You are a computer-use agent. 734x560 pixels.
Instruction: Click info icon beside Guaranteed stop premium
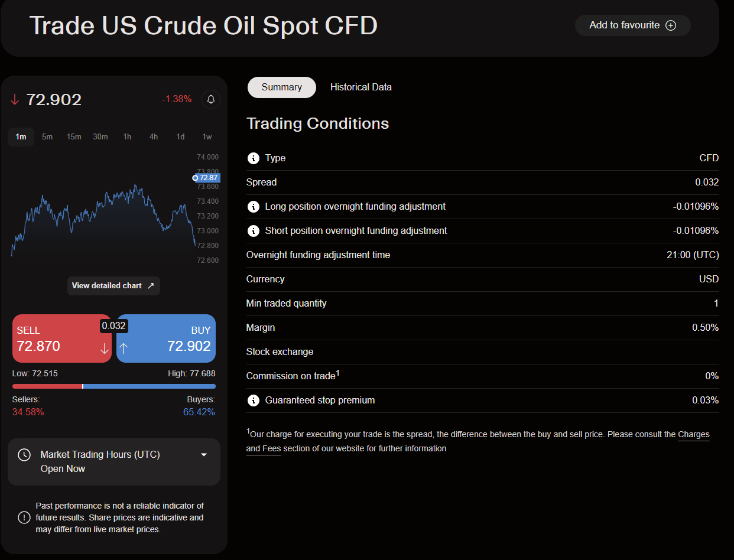click(x=253, y=401)
